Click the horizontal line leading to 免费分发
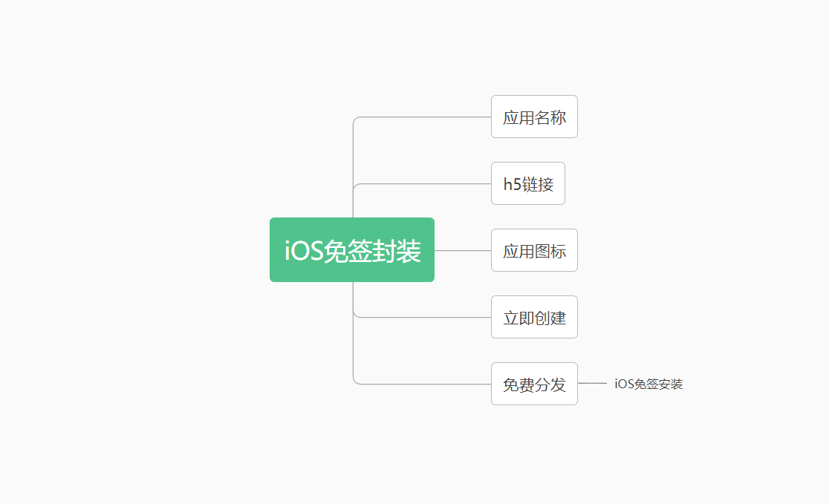The height and width of the screenshot is (504, 829). tap(423, 384)
